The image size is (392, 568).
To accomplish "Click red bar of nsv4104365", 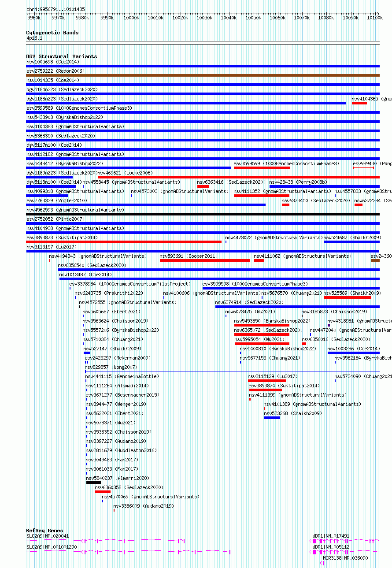I will (359, 103).
